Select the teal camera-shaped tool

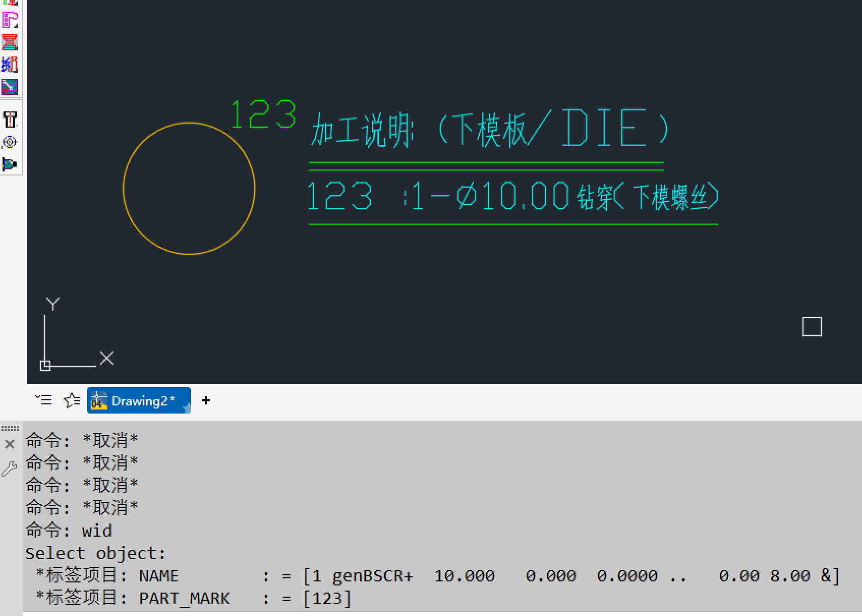point(10,164)
